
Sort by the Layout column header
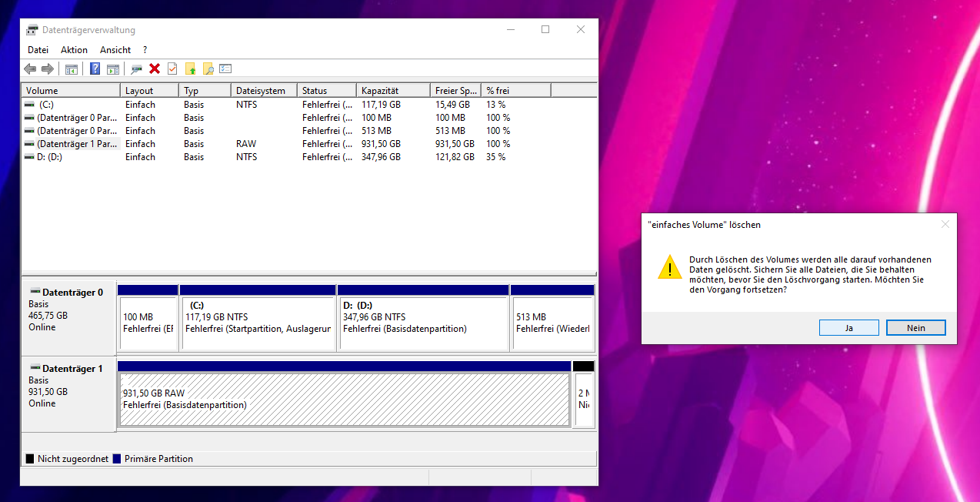point(150,91)
